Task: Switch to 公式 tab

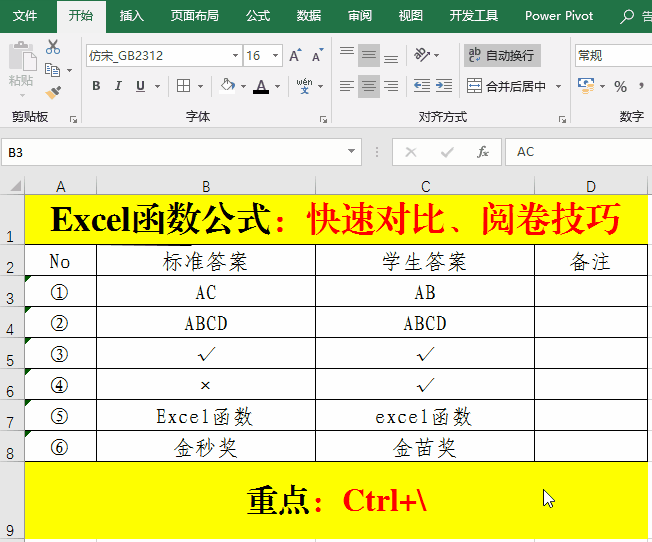Action: pyautogui.click(x=258, y=16)
